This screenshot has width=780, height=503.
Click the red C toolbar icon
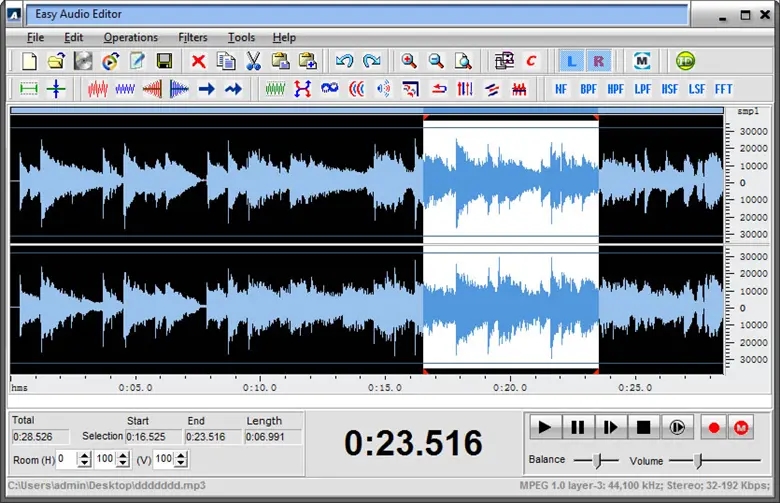point(531,61)
